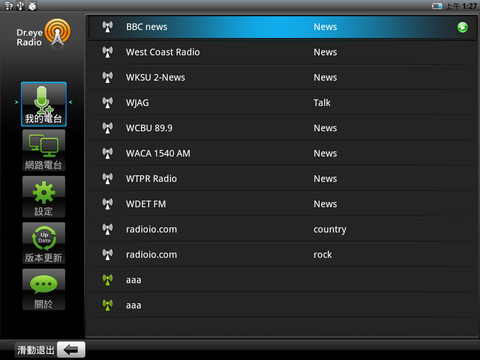The width and height of the screenshot is (480, 360).
Task: Click the News genre on the West Coast Radio row
Action: click(x=325, y=52)
